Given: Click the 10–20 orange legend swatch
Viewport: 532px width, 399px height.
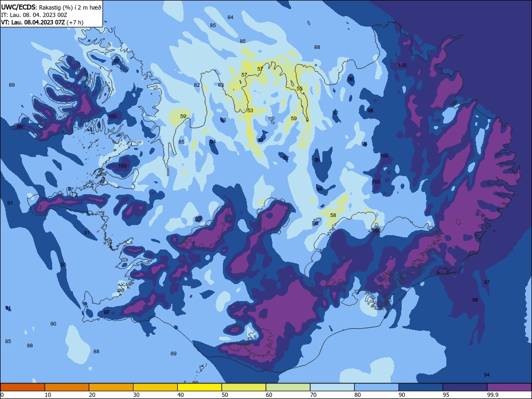Looking at the screenshot, I should (67, 387).
